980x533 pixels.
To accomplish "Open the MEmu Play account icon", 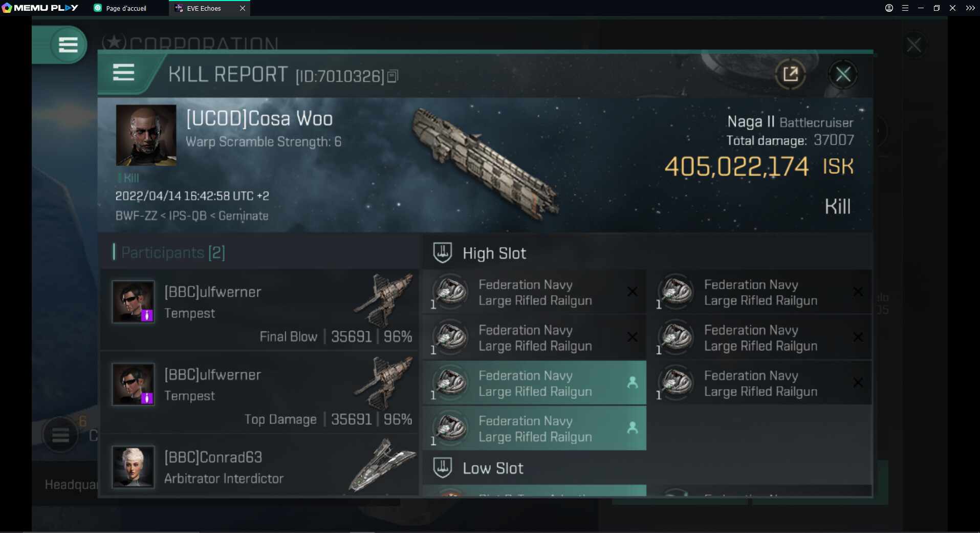I will (x=889, y=8).
